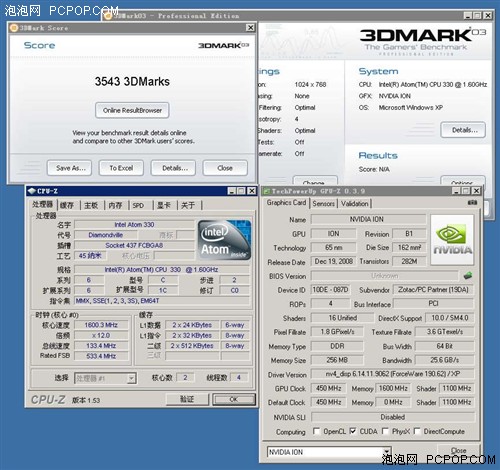The width and height of the screenshot is (500, 470).
Task: Click the 10.0 / SM4.0 DirectX value
Action: click(450, 318)
